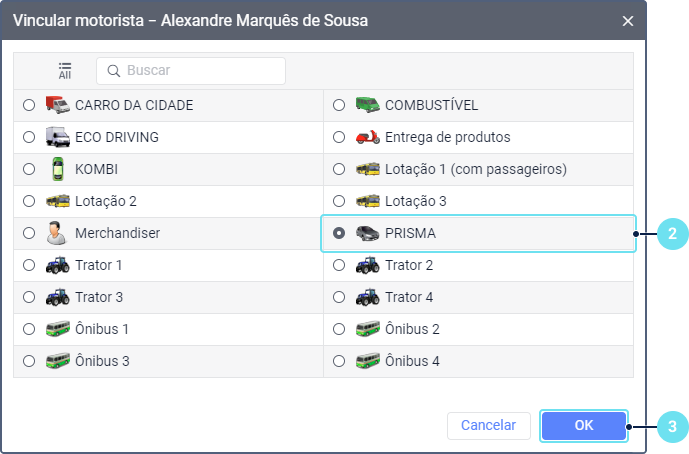The width and height of the screenshot is (689, 454).
Task: Click the blue tractor icon for Trator 1
Action: coord(57,265)
